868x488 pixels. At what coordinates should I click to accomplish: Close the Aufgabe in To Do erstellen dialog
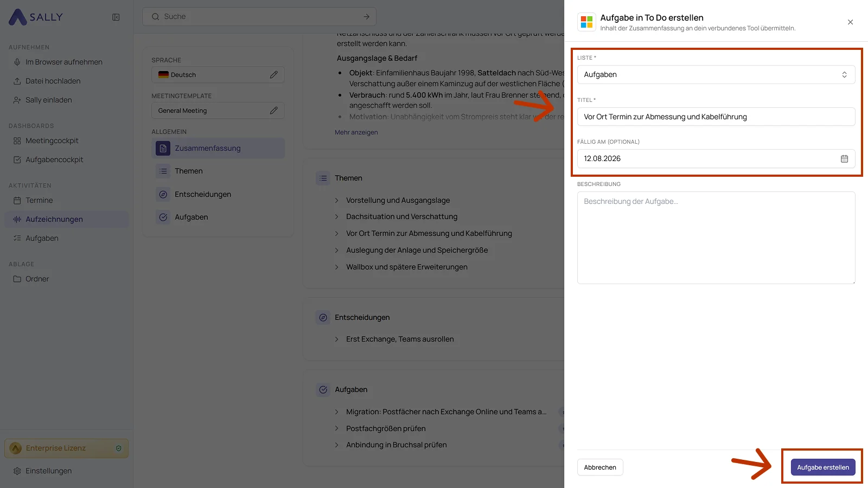click(x=850, y=22)
